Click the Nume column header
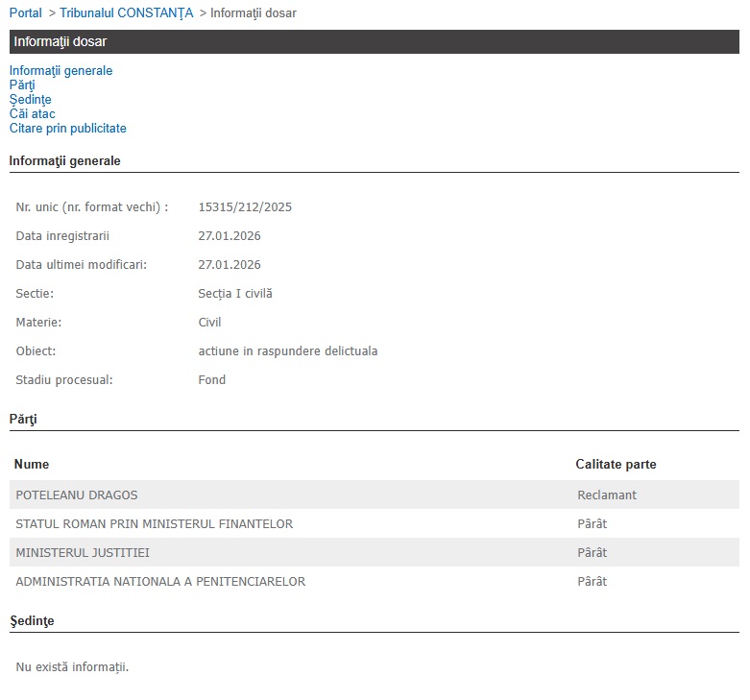The height and width of the screenshot is (700, 750). (31, 465)
